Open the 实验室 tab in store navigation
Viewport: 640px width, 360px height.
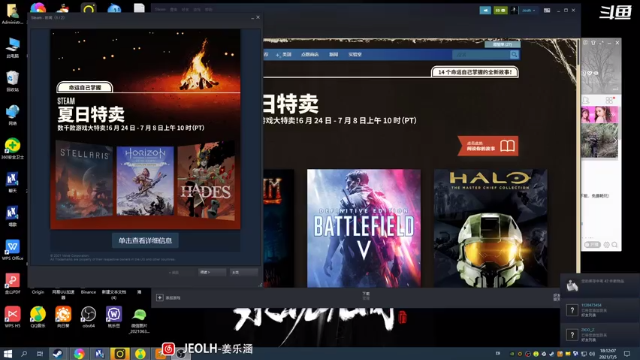[x=355, y=54]
